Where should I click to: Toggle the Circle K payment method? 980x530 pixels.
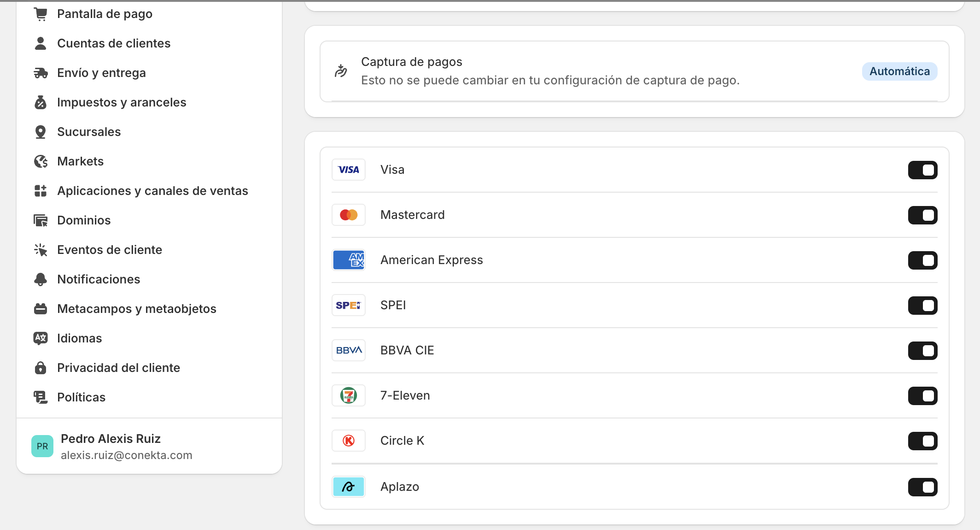point(922,441)
